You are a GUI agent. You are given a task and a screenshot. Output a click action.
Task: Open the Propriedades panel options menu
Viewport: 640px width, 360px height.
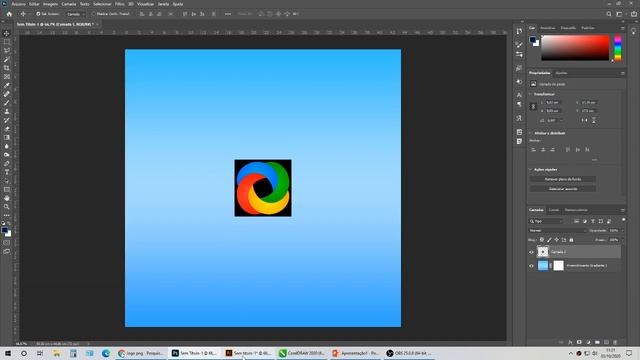coord(622,73)
